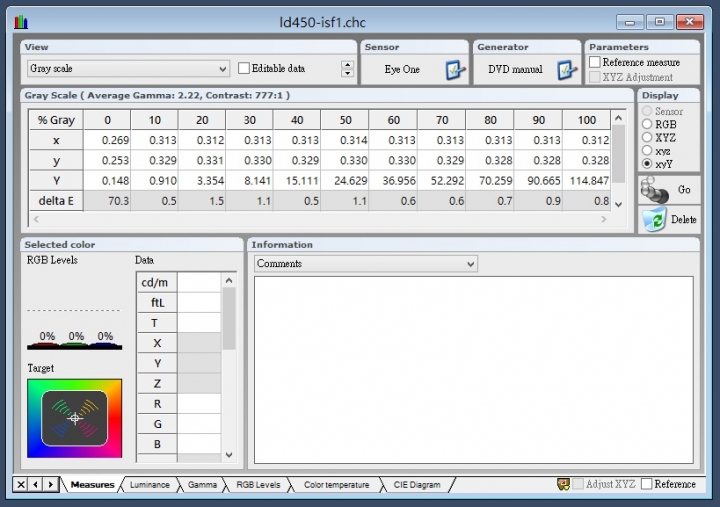Click the ftL value field
The height and width of the screenshot is (507, 720).
[199, 303]
